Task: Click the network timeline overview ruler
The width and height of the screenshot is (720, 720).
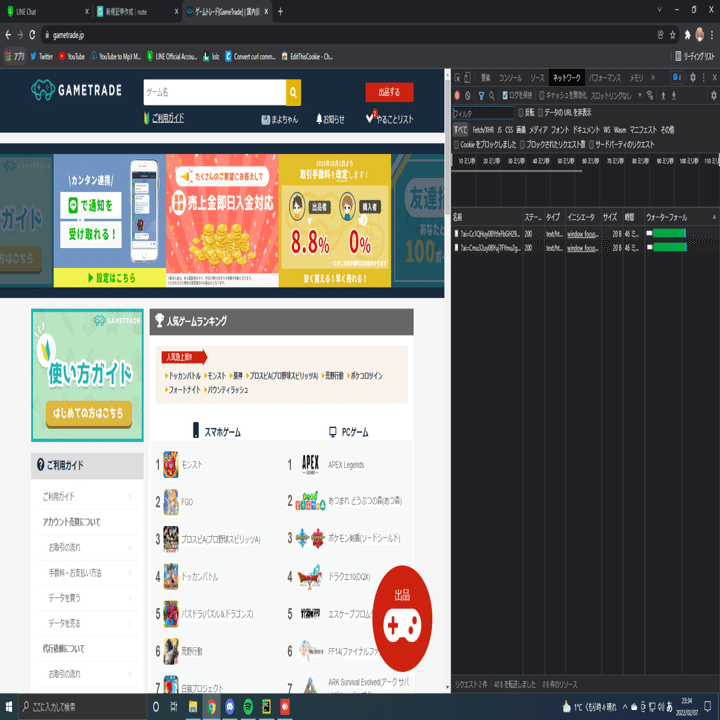Action: 585,161
